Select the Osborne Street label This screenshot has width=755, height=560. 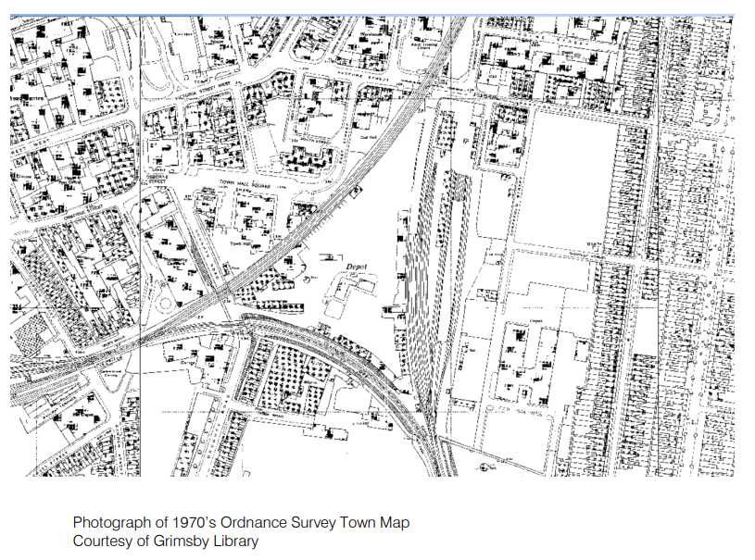click(x=154, y=180)
